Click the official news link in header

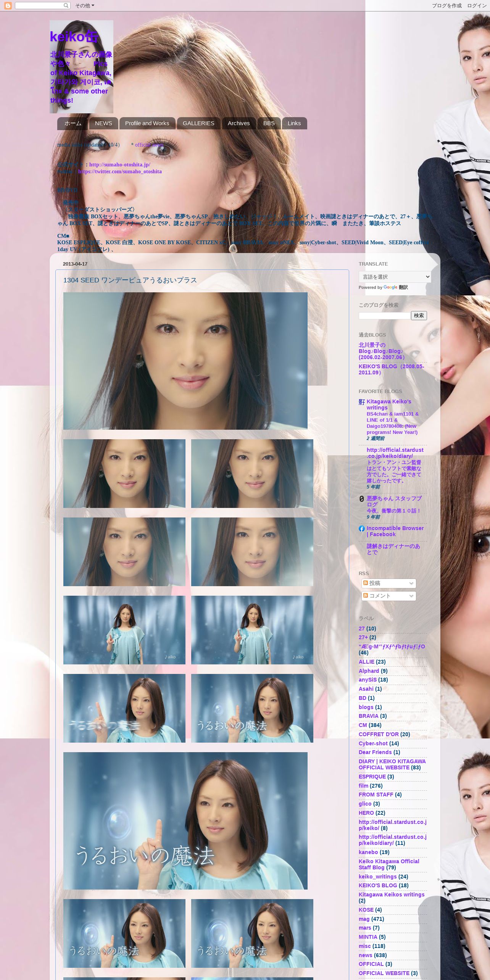(149, 145)
